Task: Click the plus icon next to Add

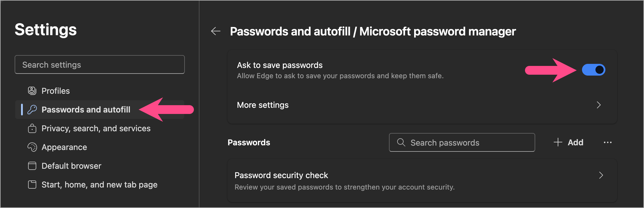Action: point(558,142)
